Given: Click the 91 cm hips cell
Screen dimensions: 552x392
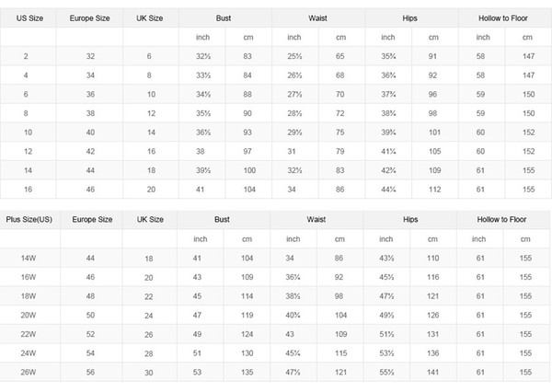Looking at the screenshot, I should 434,58.
